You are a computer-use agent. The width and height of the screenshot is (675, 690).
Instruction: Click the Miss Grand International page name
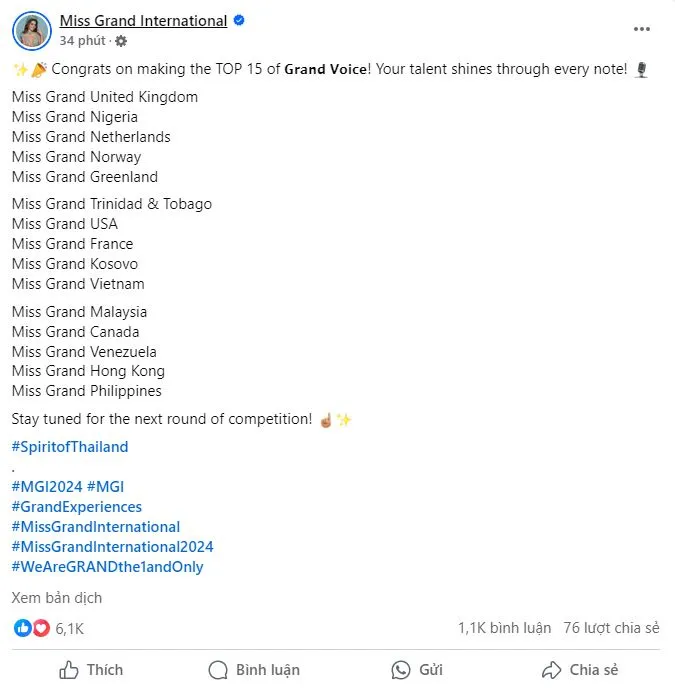pos(143,21)
